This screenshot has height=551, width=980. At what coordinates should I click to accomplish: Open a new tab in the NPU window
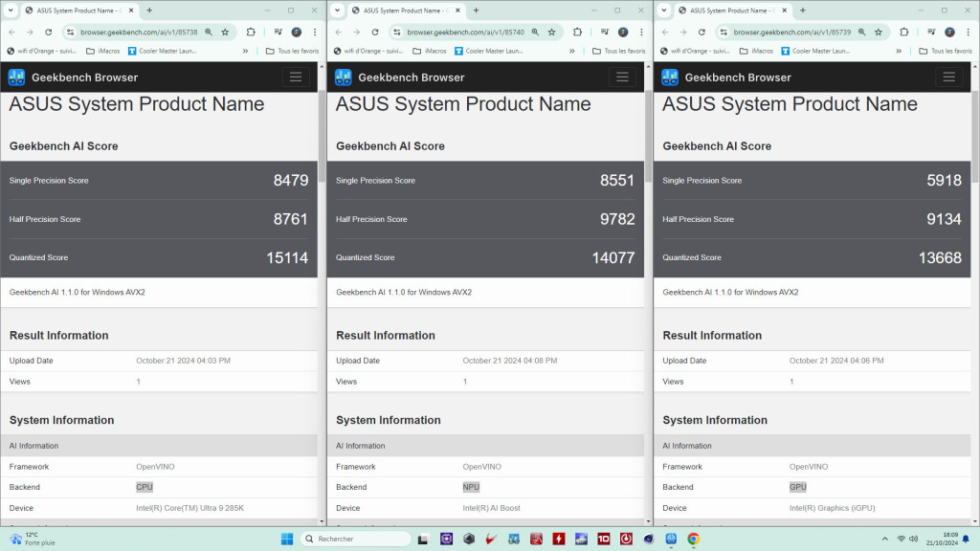click(477, 11)
